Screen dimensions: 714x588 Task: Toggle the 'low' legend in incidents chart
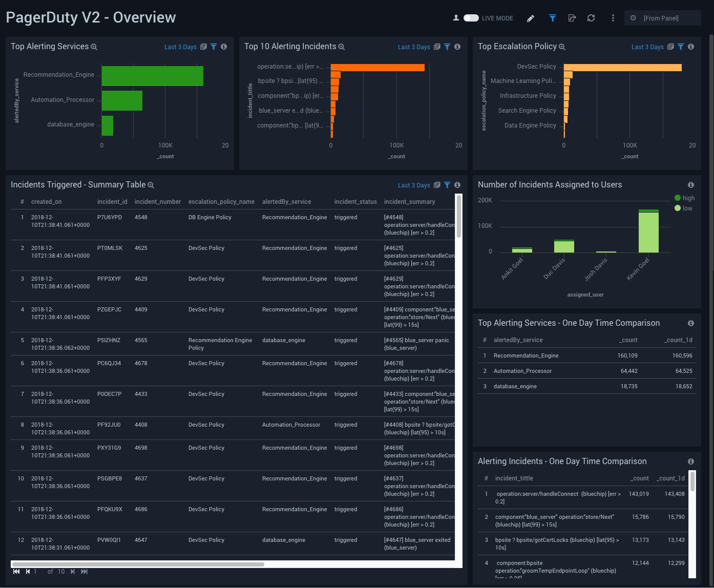point(684,208)
